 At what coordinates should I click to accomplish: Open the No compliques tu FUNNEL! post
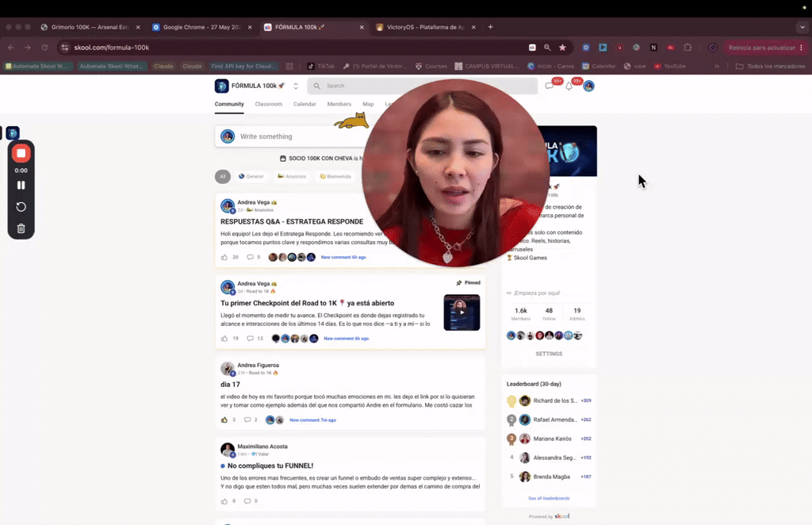tap(270, 466)
